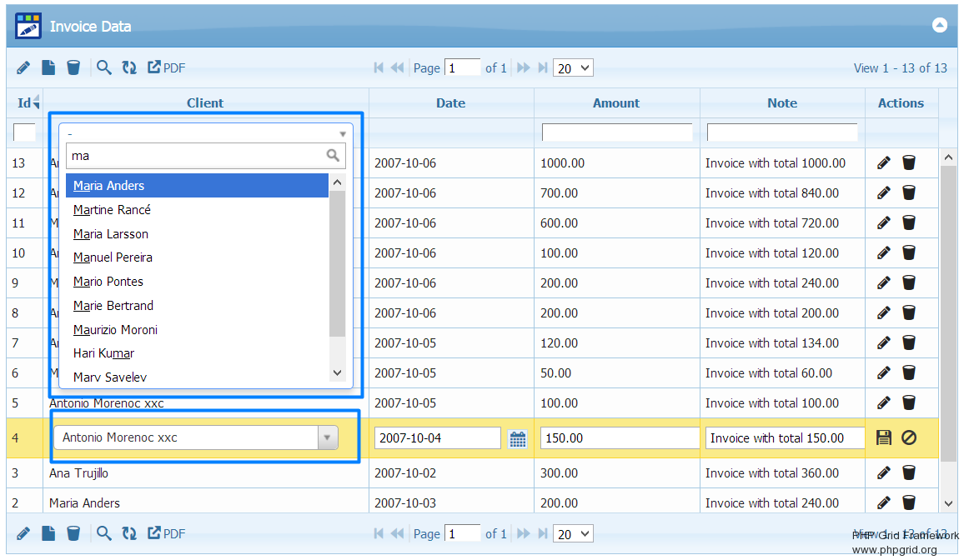Screen dimensions: 964x560
Task: Click the Amount filter input field
Action: (x=617, y=132)
